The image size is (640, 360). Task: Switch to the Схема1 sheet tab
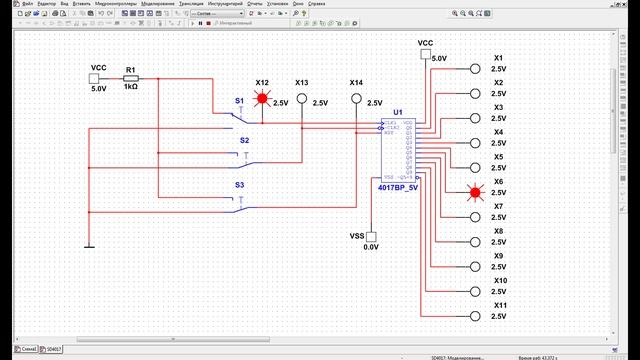26,349
